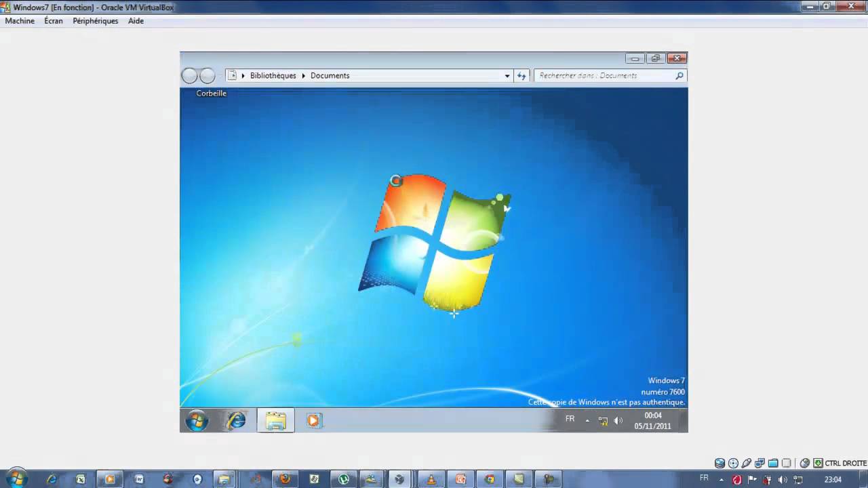Go back in guest Explorer window
Screen dimensions: 868x488
pos(190,76)
